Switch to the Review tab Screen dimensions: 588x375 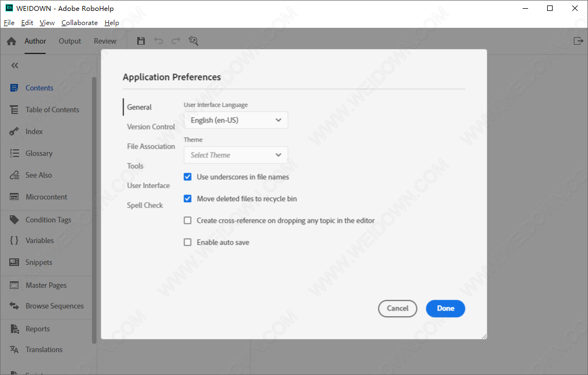click(x=105, y=41)
